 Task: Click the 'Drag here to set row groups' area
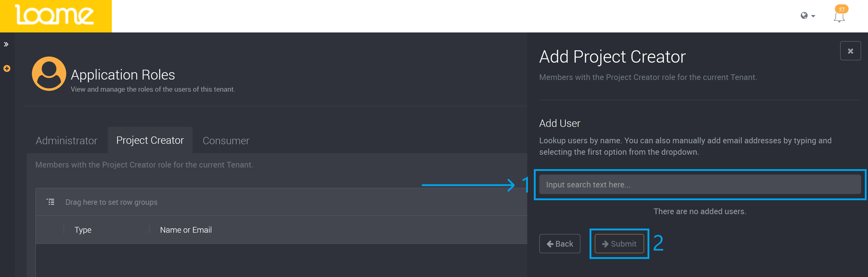point(111,202)
